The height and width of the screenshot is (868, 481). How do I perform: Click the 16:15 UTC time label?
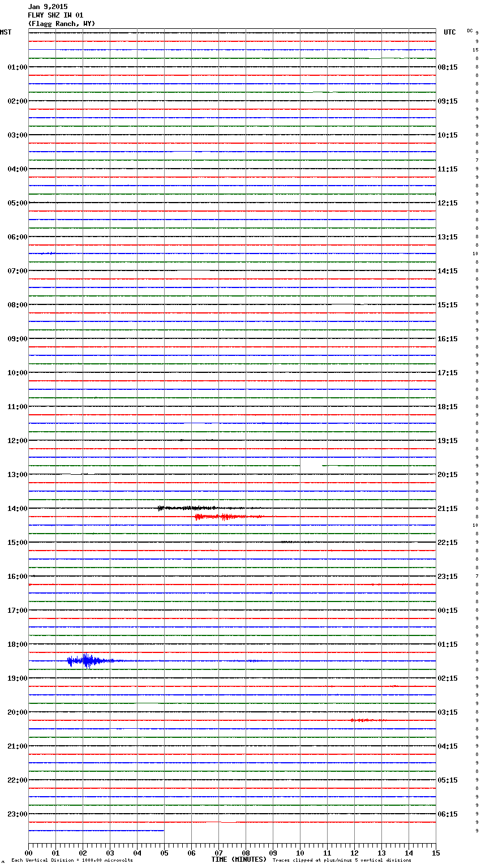[448, 339]
